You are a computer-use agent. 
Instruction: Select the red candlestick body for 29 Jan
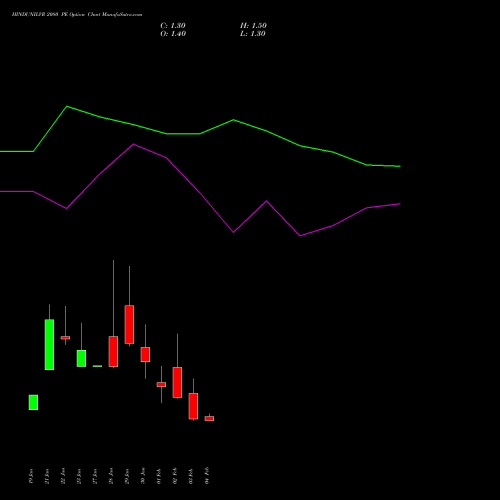pyautogui.click(x=129, y=324)
